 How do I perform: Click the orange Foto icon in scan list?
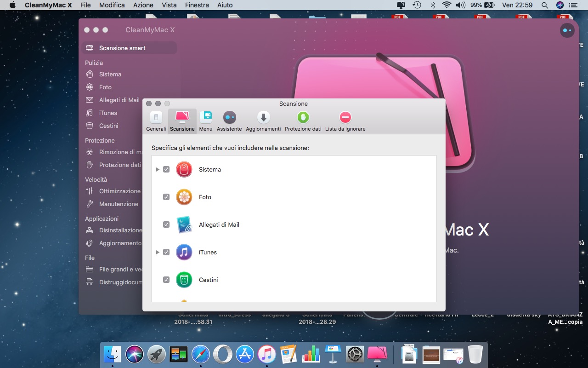184,197
